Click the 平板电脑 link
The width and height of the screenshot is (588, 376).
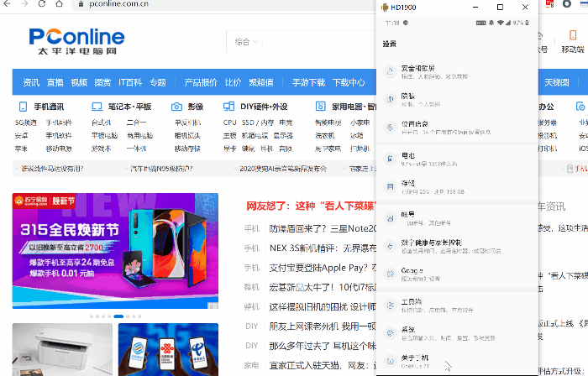pos(105,136)
